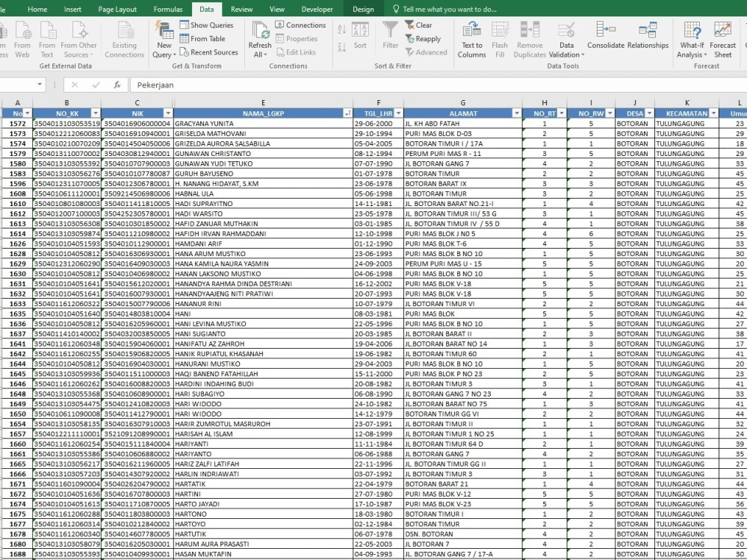
Task: Open the NIK filter dropdown
Action: click(x=167, y=113)
